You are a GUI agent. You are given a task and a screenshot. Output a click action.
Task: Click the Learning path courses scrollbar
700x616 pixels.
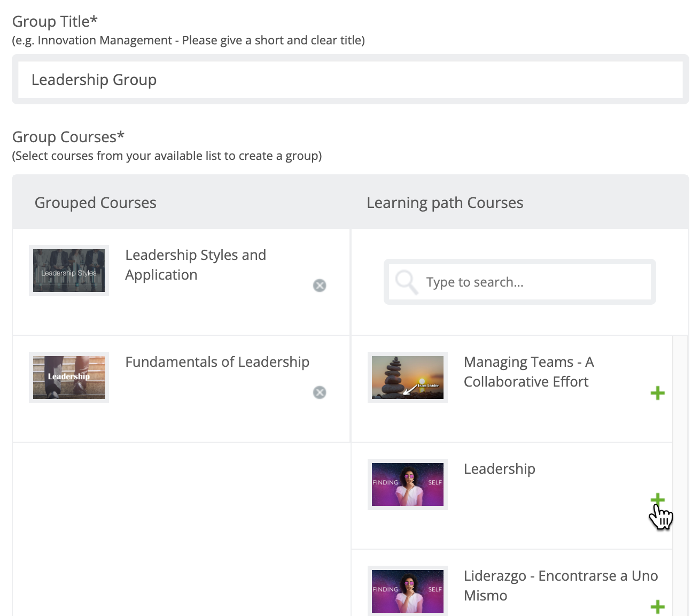coord(680,476)
